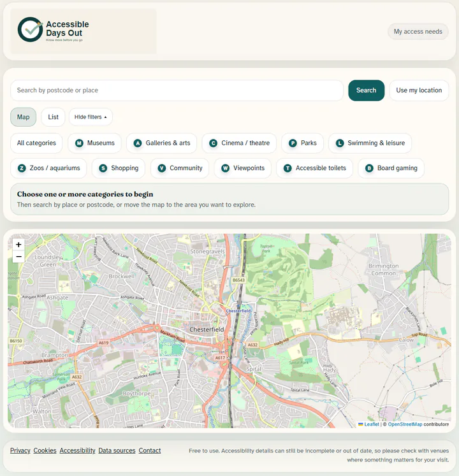Open the Cookies page
The width and height of the screenshot is (459, 476).
[45, 451]
